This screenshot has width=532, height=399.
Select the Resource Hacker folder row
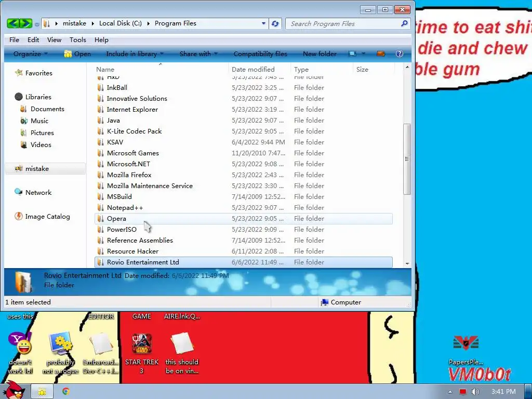point(244,251)
